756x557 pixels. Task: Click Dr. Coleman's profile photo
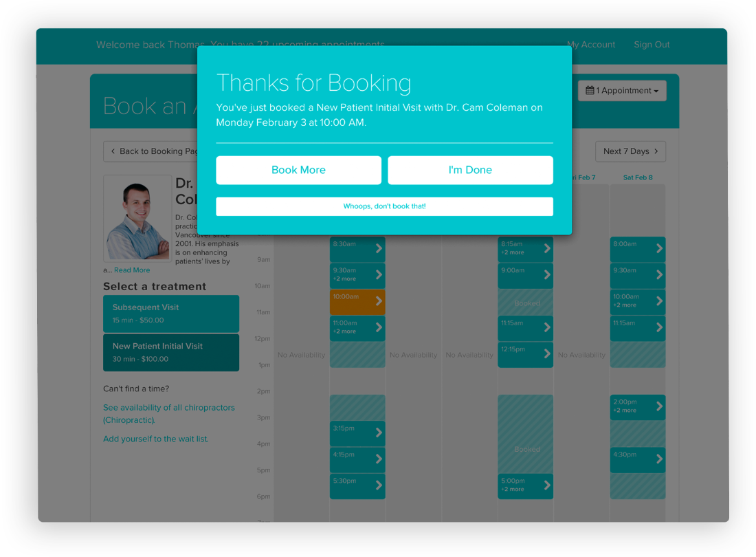click(137, 218)
